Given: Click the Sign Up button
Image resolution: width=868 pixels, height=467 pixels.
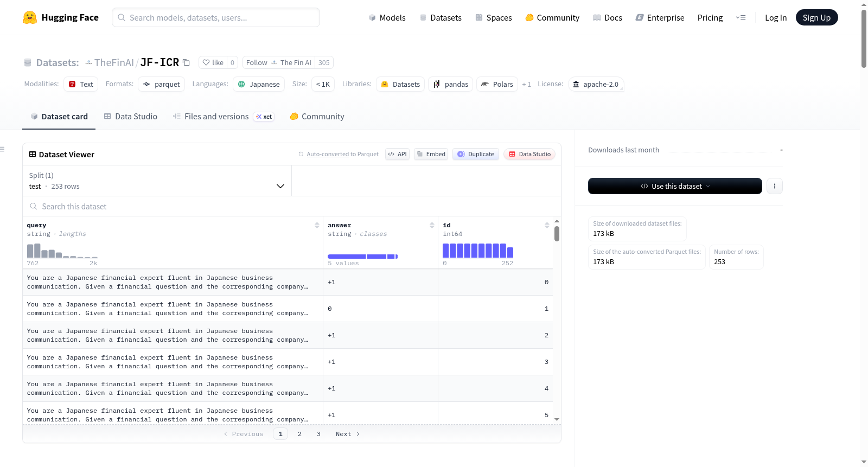Looking at the screenshot, I should [816, 17].
